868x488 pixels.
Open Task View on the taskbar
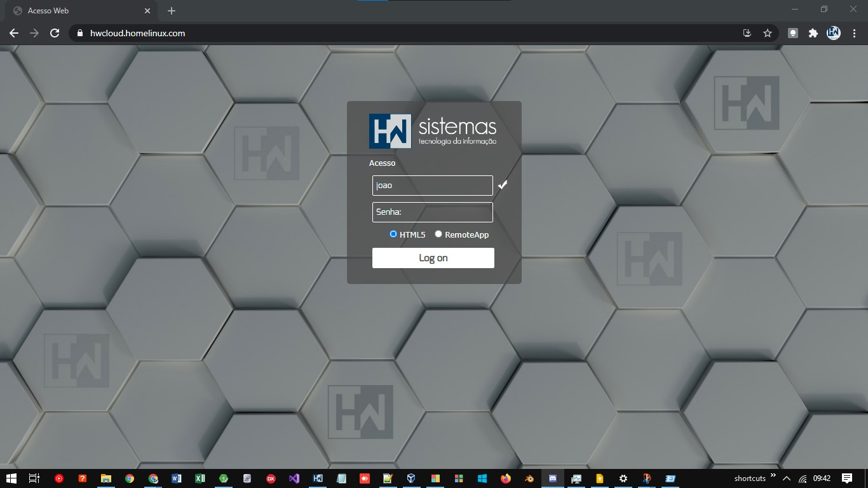click(x=34, y=478)
